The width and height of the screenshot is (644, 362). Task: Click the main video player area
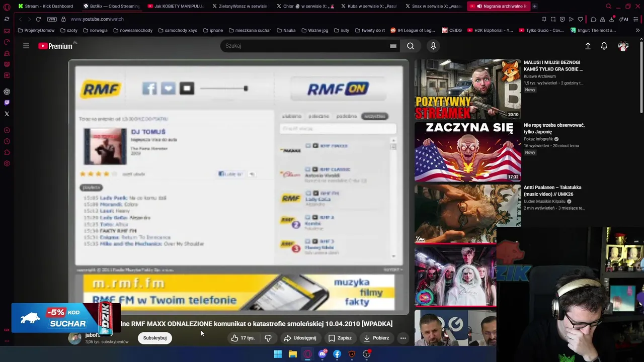[238, 187]
